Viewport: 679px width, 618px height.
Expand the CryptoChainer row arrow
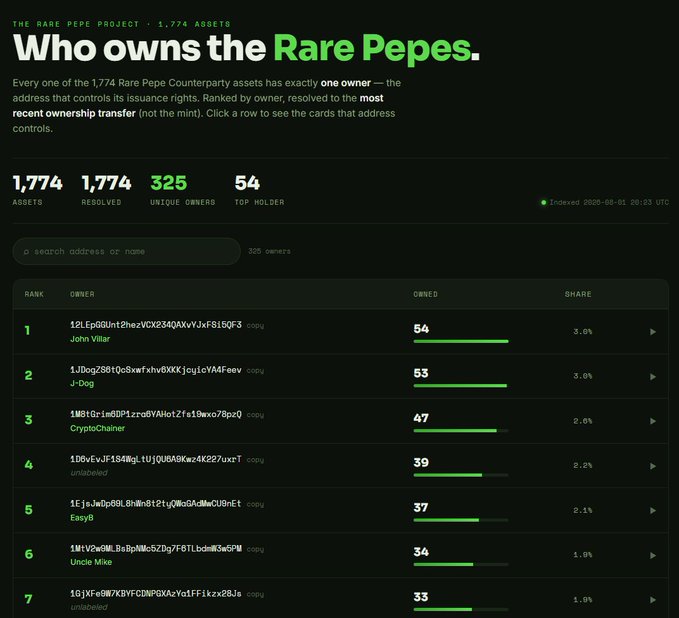click(x=653, y=421)
